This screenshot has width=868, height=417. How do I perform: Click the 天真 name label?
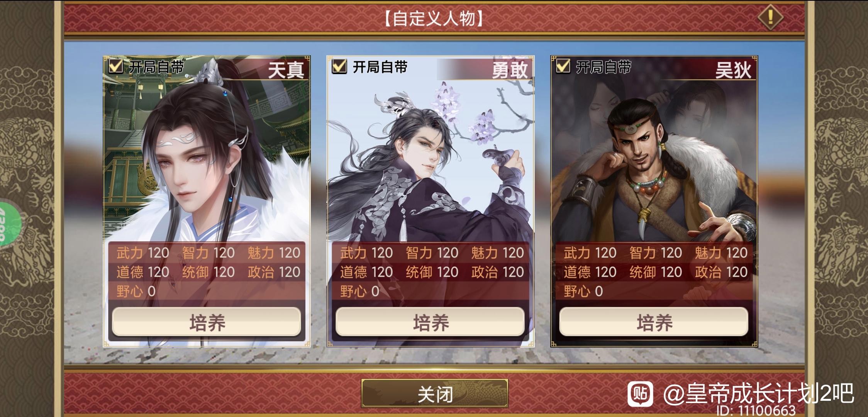[286, 70]
